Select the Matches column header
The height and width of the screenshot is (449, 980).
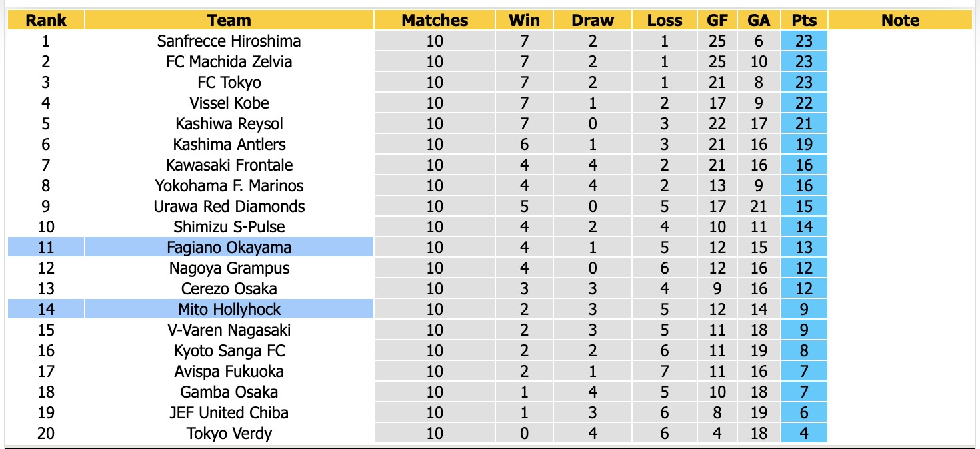[435, 20]
